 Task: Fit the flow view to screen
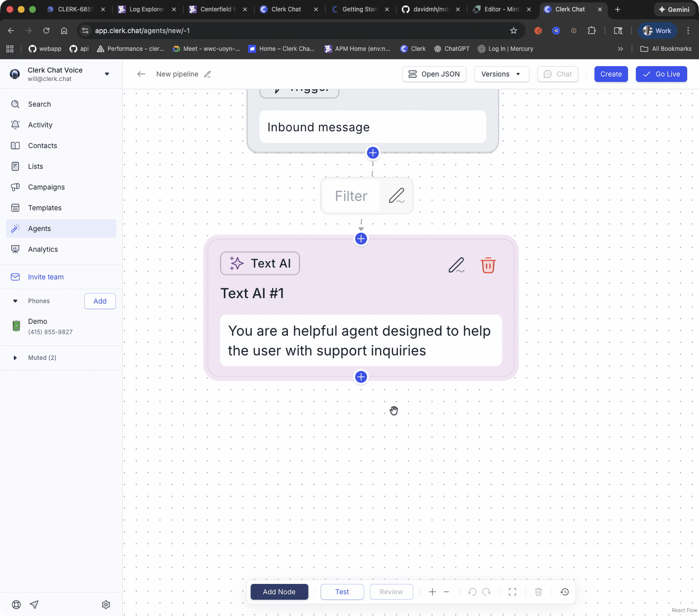pyautogui.click(x=513, y=592)
